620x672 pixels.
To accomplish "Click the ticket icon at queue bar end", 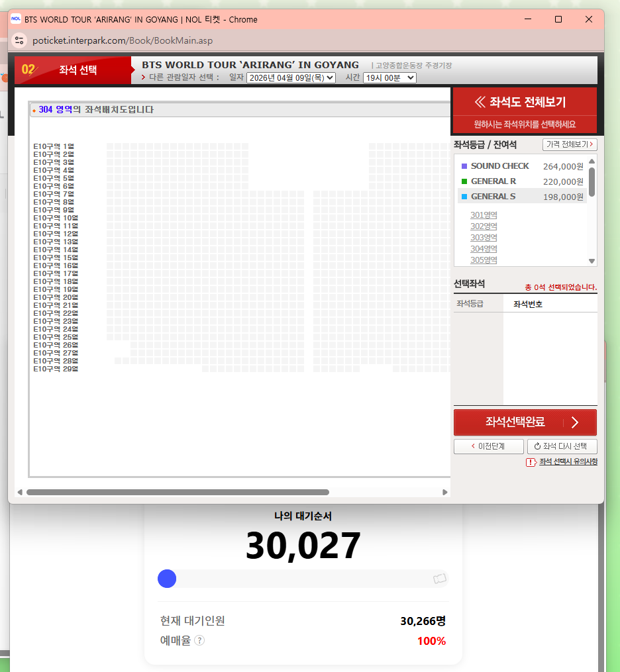I will pos(439,579).
